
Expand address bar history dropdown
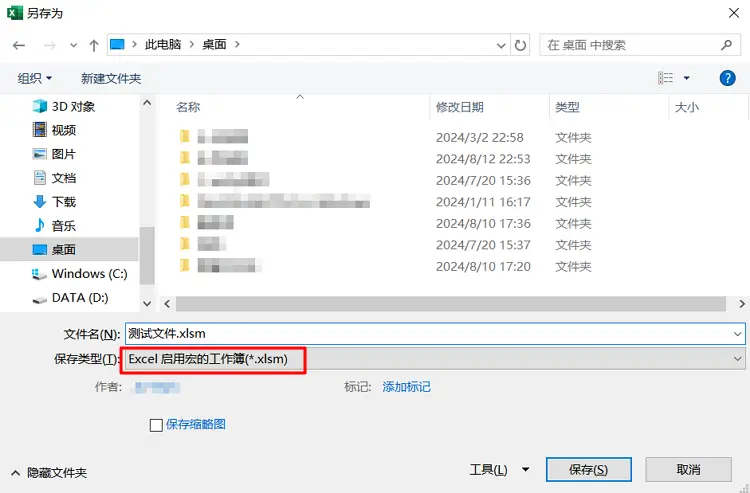pyautogui.click(x=501, y=45)
